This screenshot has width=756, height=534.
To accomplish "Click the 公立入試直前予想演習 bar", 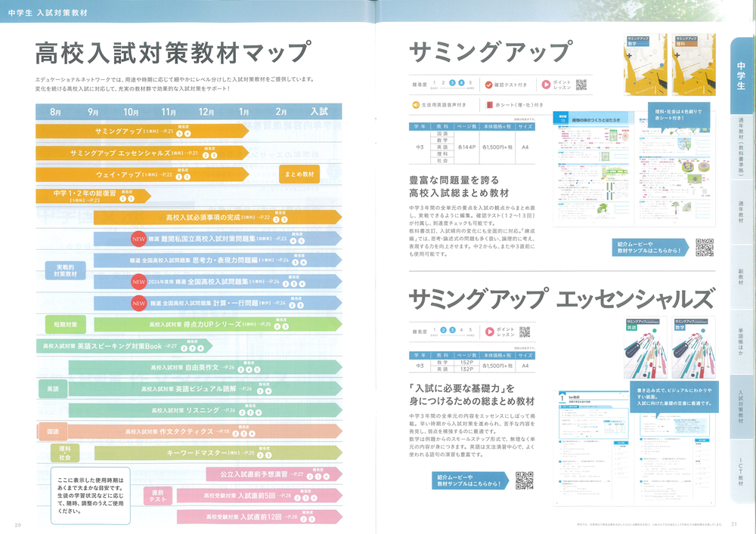I will point(274,475).
